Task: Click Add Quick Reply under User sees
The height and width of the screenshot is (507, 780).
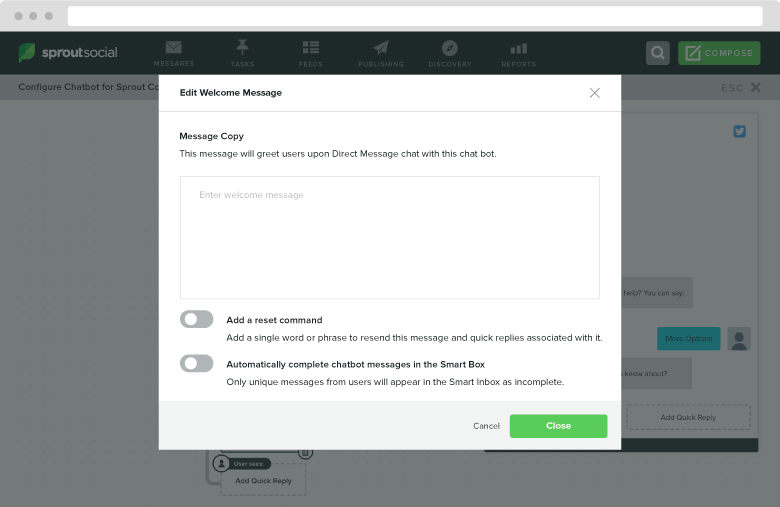Action: coord(263,481)
